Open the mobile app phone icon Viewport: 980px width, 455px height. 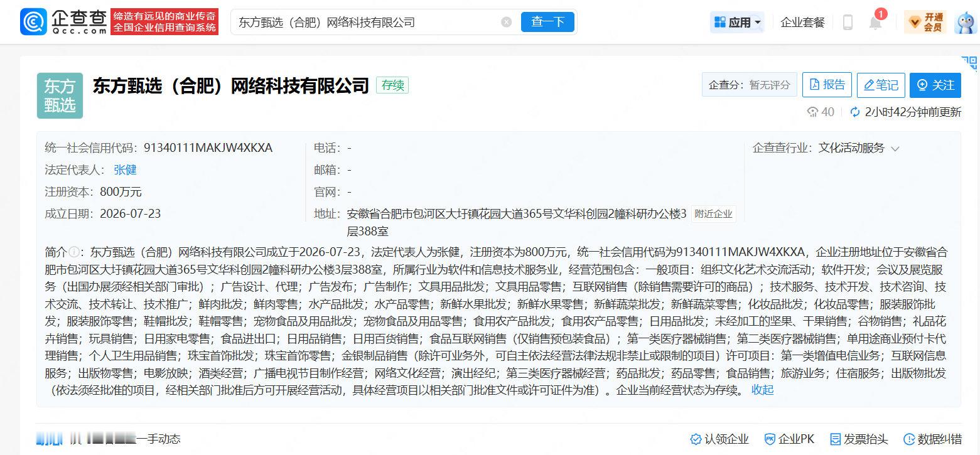click(848, 23)
